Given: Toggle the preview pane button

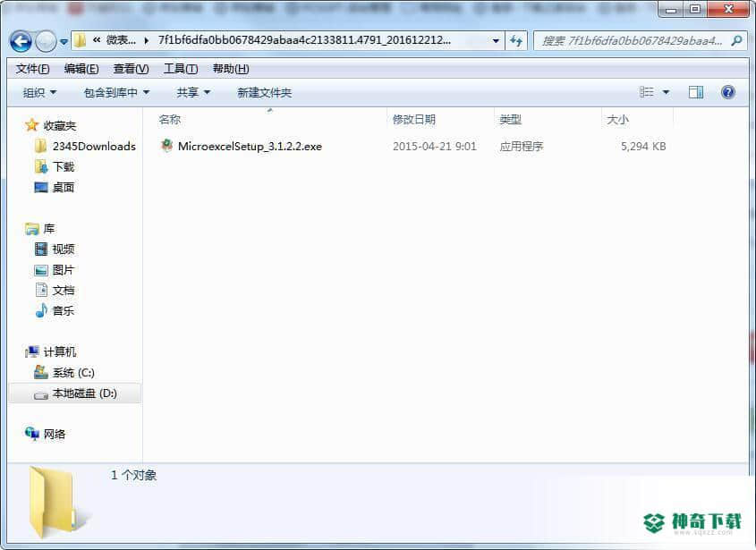Looking at the screenshot, I should point(696,92).
